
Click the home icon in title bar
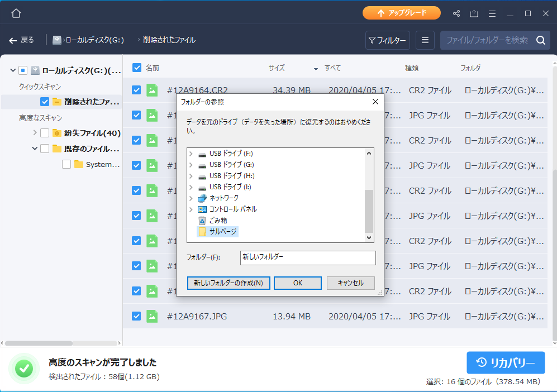coord(16,13)
